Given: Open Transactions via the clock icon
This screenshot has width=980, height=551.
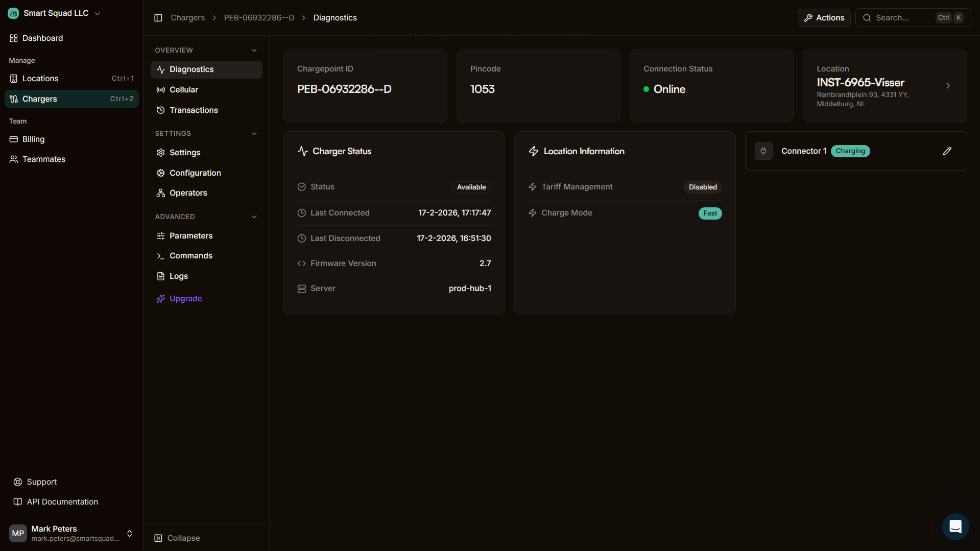Looking at the screenshot, I should (x=160, y=110).
